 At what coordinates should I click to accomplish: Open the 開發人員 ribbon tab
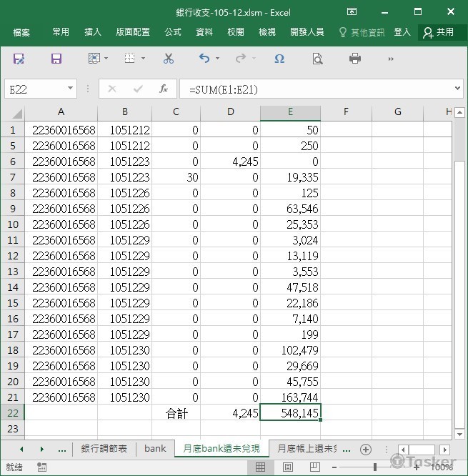(307, 32)
